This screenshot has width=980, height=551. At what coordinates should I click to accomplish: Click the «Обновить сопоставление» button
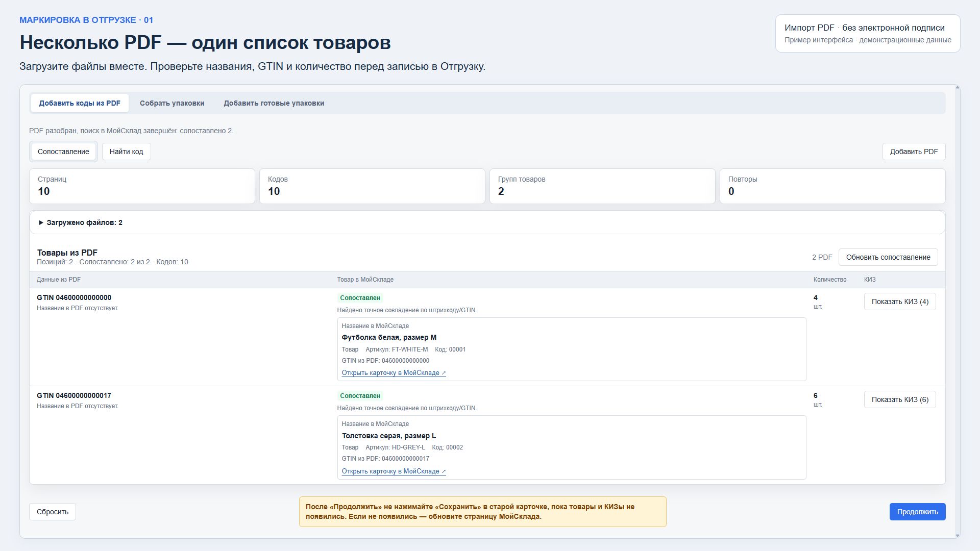point(888,257)
